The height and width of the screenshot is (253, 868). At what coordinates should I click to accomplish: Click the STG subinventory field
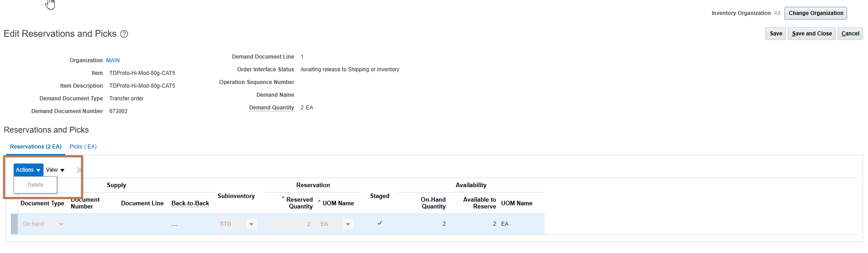[x=231, y=224]
